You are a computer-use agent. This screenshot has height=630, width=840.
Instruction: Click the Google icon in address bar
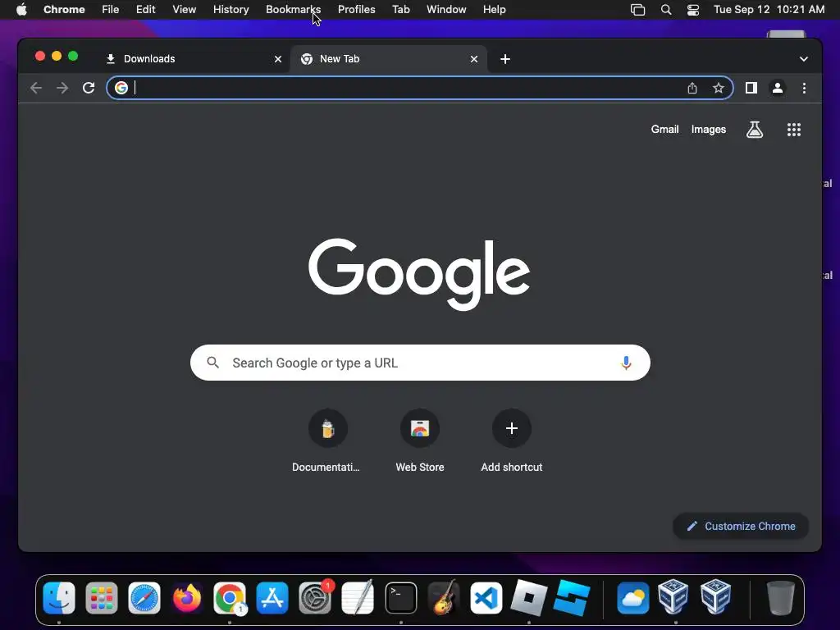click(121, 88)
